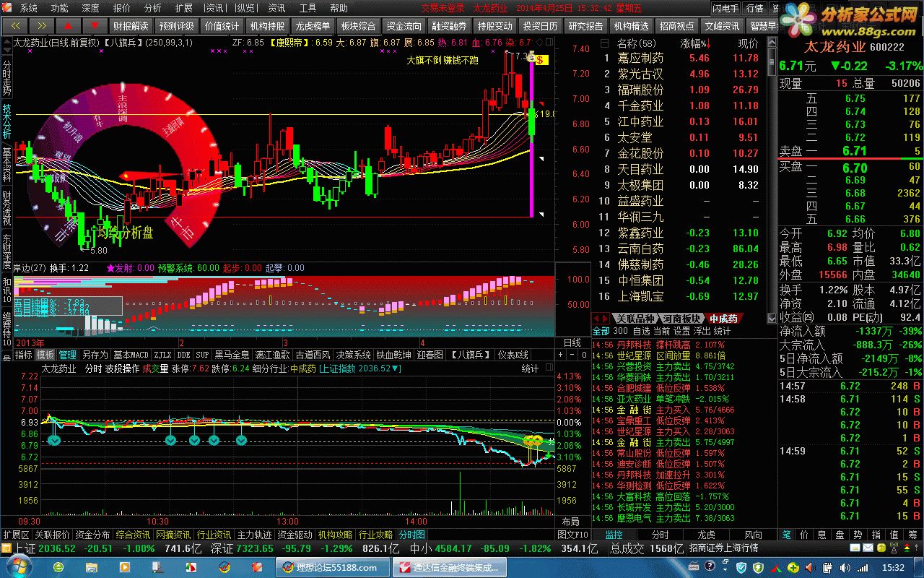Open the 资金分布 bottom tab
The height and width of the screenshot is (578, 924).
(x=92, y=535)
